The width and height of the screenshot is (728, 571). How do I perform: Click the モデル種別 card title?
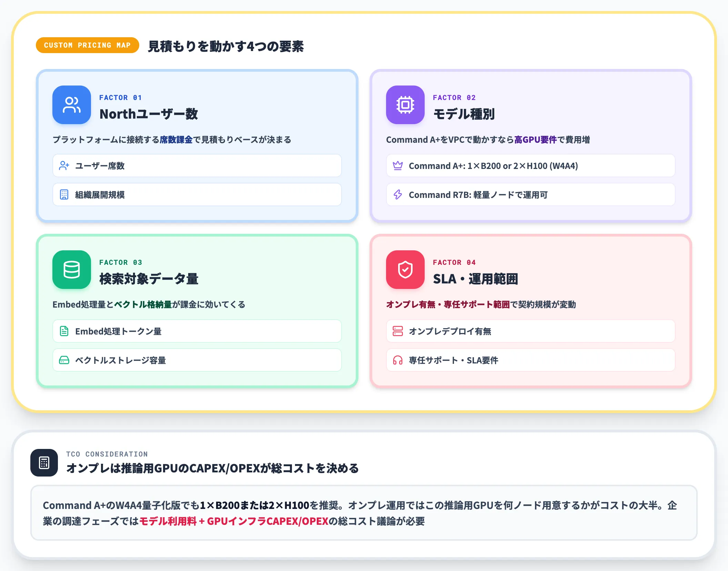pyautogui.click(x=464, y=114)
